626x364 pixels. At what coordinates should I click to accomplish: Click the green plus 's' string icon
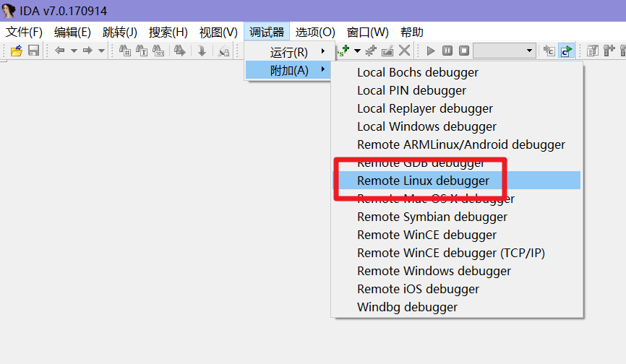[343, 51]
